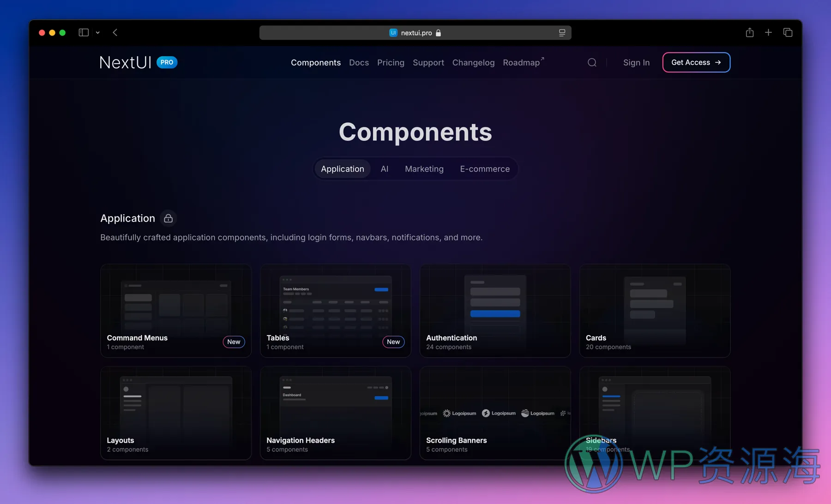
Task: Show the tab overview icon
Action: (x=788, y=32)
